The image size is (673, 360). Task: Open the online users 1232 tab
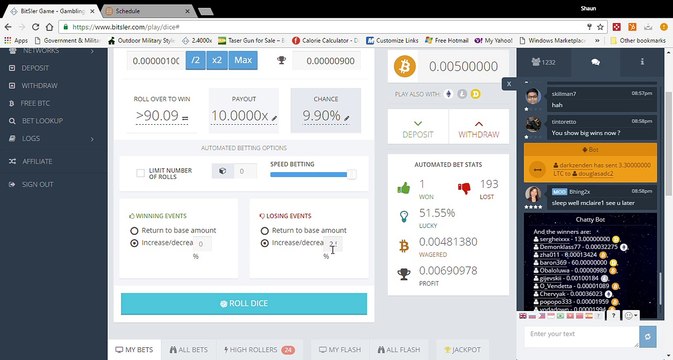tap(543, 62)
